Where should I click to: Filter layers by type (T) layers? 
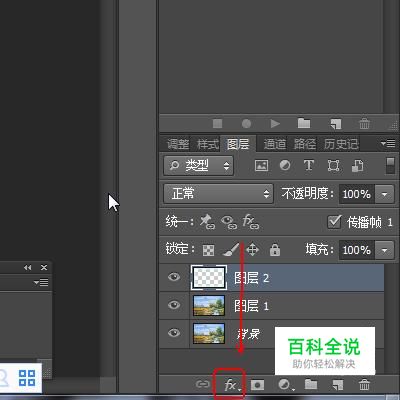tap(309, 165)
